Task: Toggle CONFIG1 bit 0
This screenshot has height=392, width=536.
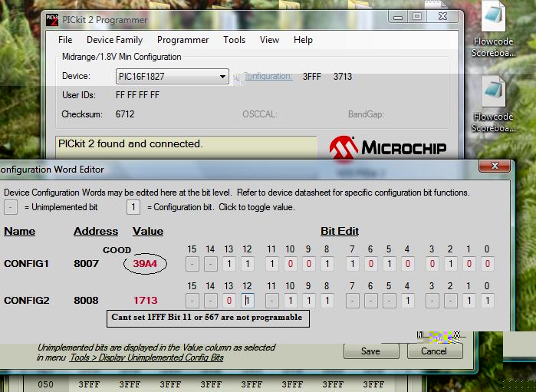Action: coord(488,264)
